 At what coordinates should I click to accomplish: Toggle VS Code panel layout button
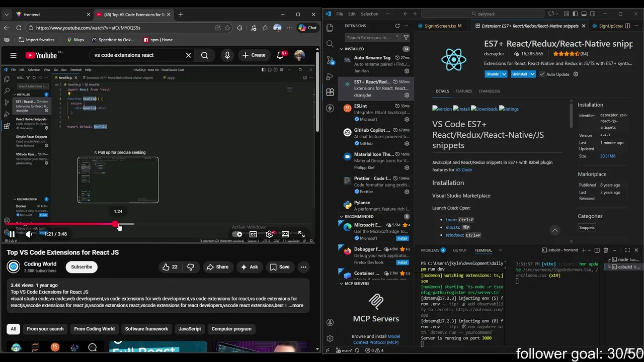click(584, 14)
